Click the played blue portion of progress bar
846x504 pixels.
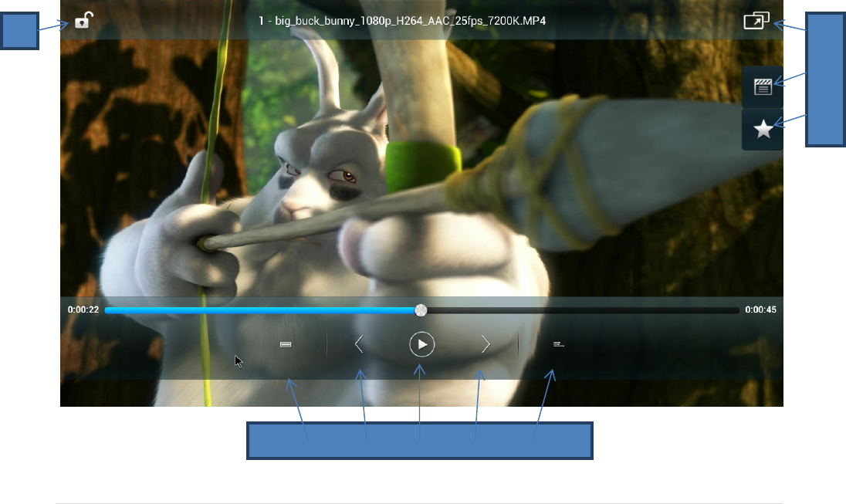(x=259, y=311)
